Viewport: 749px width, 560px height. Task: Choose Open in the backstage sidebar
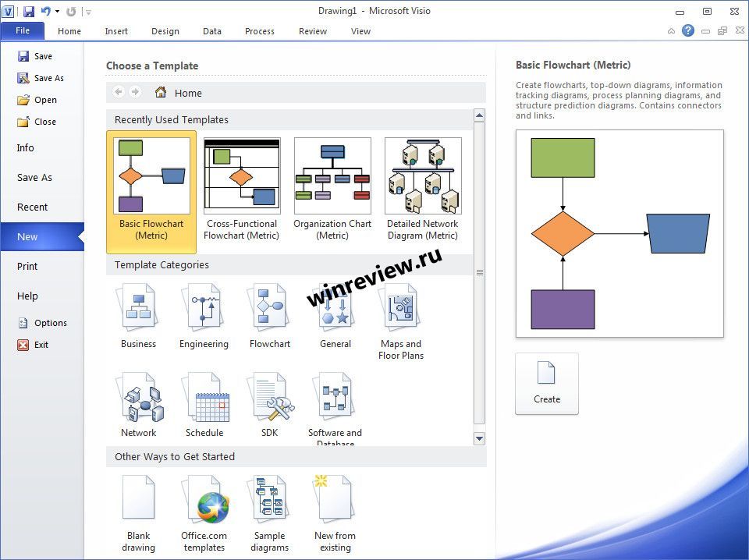pyautogui.click(x=37, y=100)
